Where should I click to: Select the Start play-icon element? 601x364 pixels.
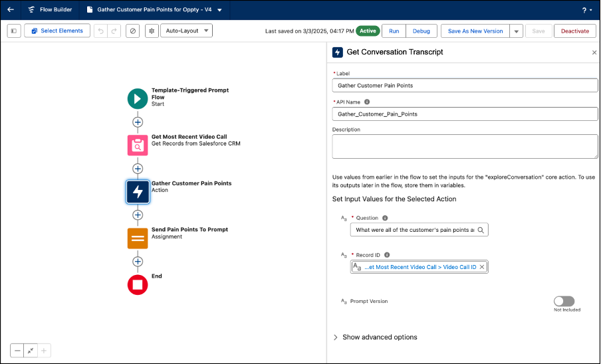coord(138,99)
